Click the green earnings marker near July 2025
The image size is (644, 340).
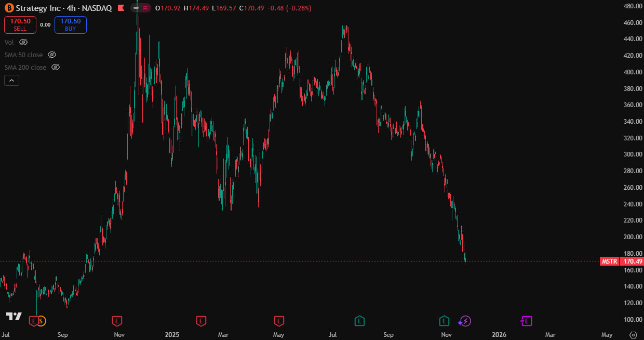pyautogui.click(x=359, y=321)
